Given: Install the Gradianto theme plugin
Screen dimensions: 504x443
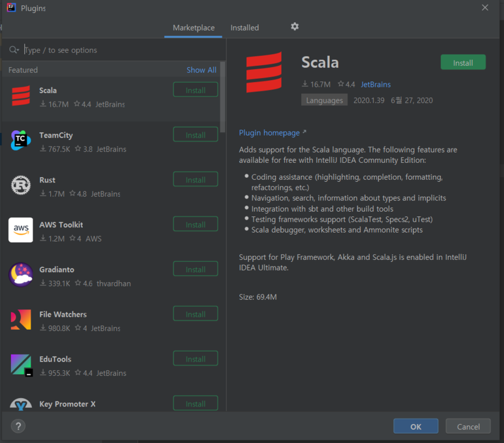Looking at the screenshot, I should [196, 269].
